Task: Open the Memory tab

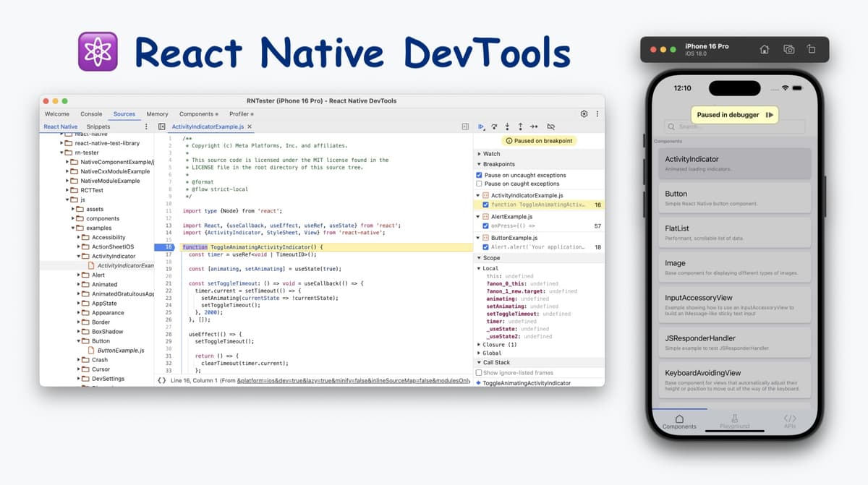Action: 157,113
